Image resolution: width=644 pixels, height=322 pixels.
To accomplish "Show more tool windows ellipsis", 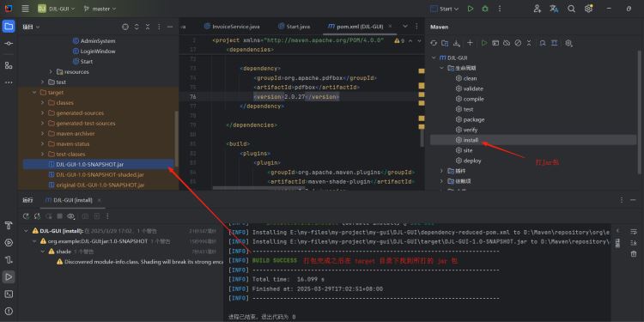I will (9, 82).
